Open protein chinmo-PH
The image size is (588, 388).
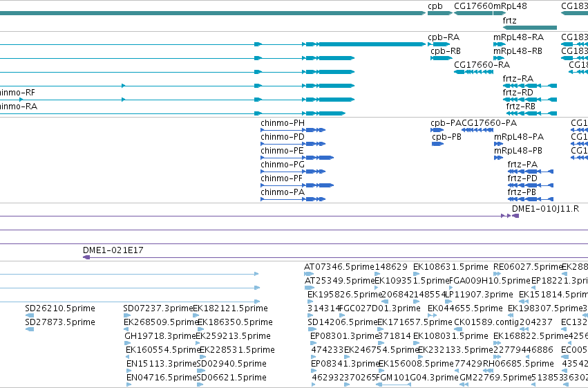tap(293, 130)
